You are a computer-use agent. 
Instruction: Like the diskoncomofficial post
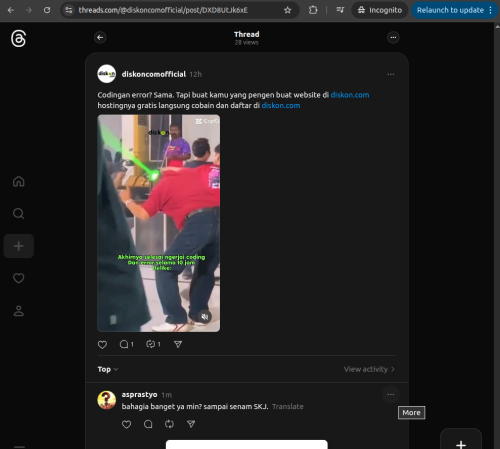(102, 344)
